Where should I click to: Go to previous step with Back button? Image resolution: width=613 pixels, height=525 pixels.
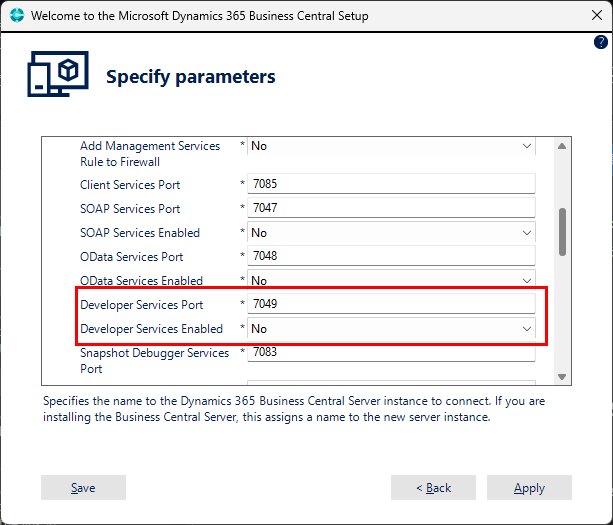434,488
